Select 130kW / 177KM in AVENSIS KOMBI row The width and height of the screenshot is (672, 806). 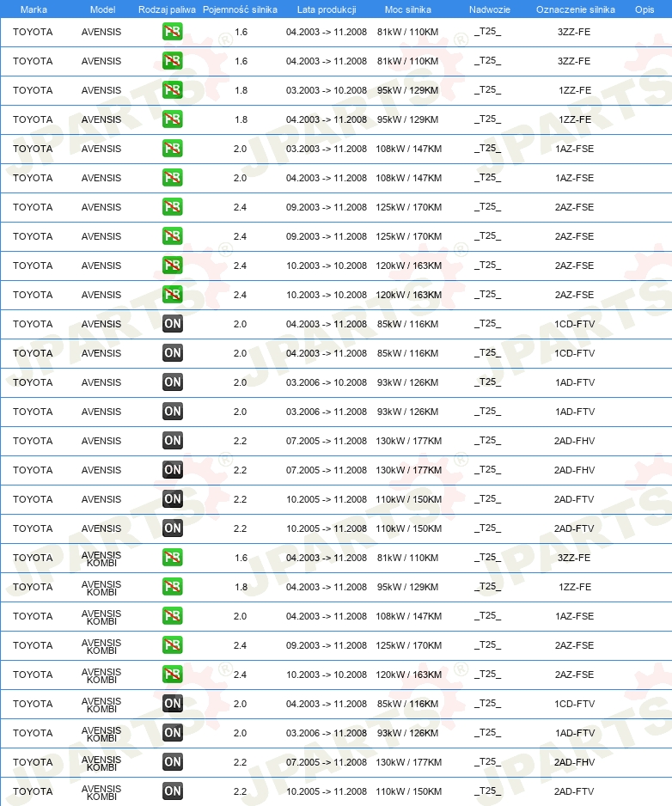coord(409,762)
